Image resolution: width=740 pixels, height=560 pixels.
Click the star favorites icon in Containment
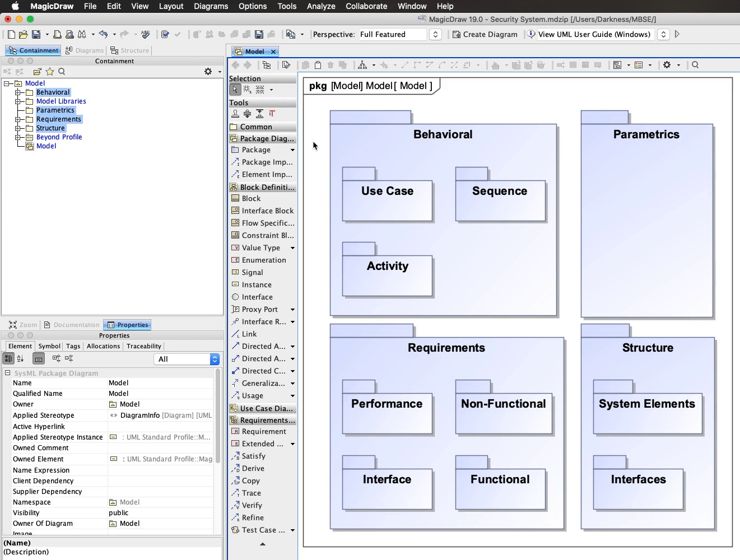pyautogui.click(x=50, y=72)
